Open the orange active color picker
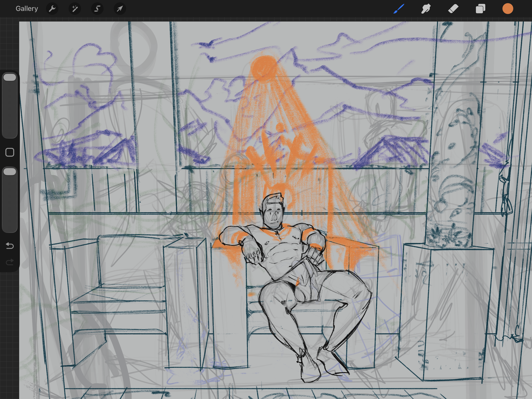This screenshot has width=532, height=399. (508, 9)
